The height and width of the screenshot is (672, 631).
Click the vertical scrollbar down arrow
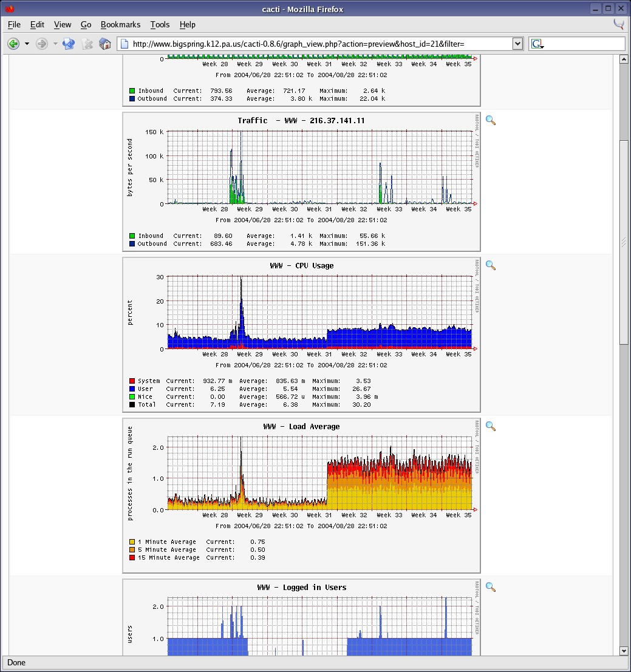click(624, 651)
